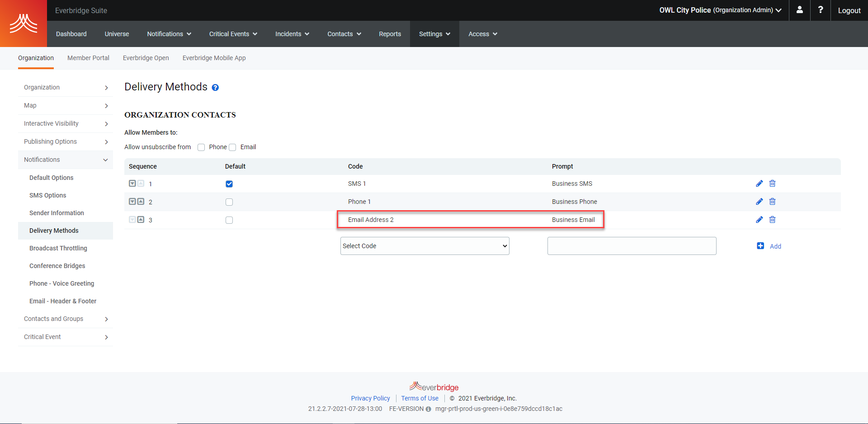Enable unsubscribe from Email checkbox
This screenshot has width=868, height=424.
point(232,147)
